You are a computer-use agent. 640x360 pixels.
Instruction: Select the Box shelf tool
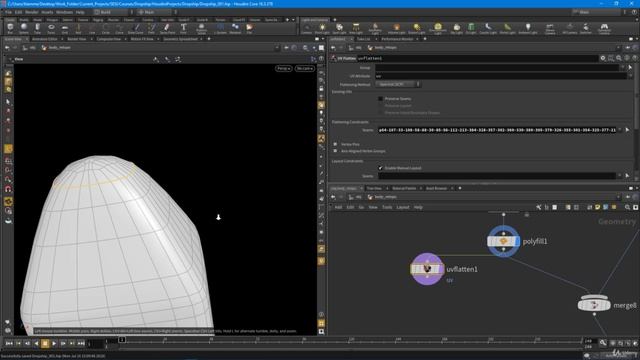point(10,29)
